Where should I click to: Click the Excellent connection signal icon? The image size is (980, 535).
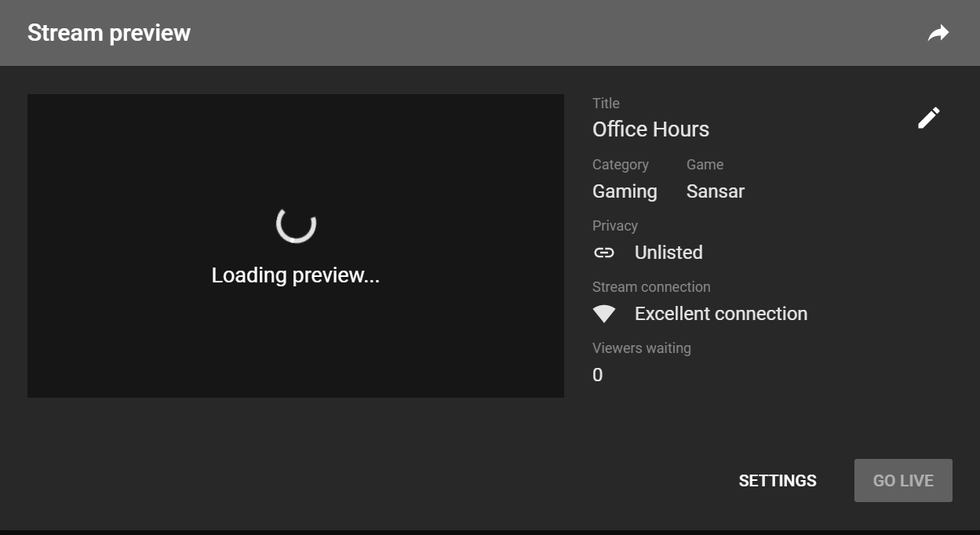604,313
